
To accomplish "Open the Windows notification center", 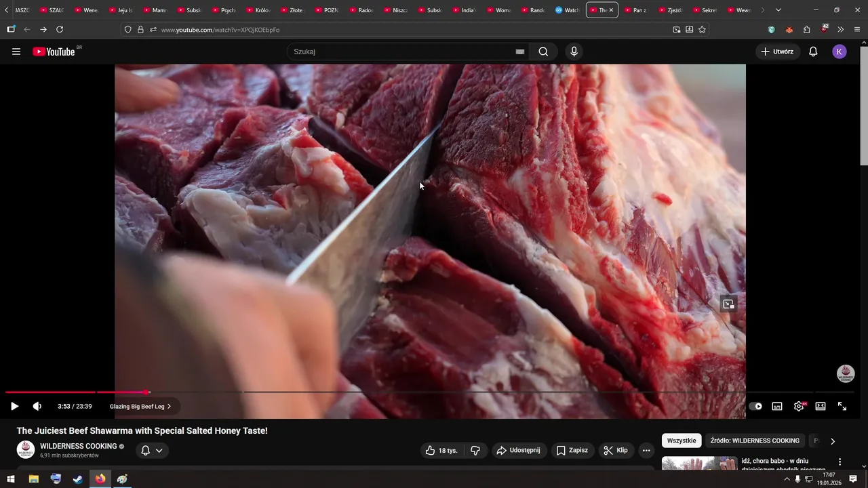I will (853, 479).
